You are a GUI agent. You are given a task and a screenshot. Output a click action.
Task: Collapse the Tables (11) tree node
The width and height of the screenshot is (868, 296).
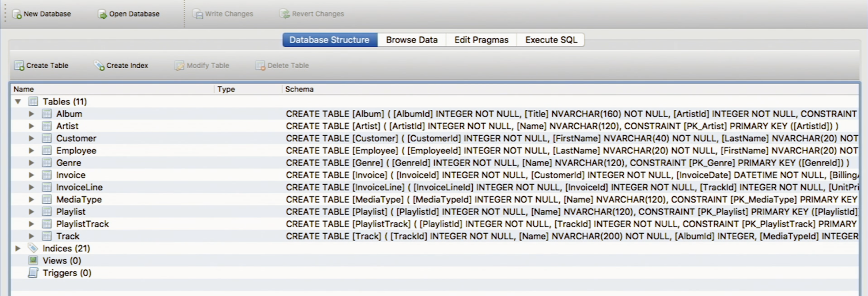tap(18, 101)
